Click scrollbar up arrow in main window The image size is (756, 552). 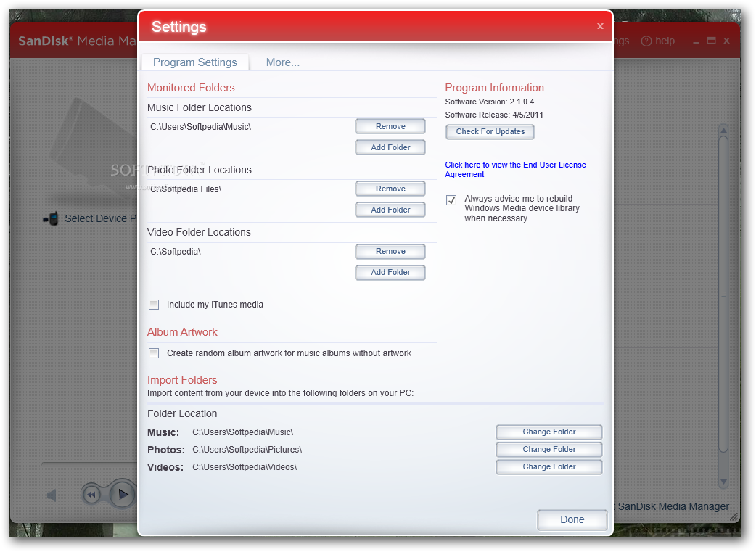(x=723, y=130)
